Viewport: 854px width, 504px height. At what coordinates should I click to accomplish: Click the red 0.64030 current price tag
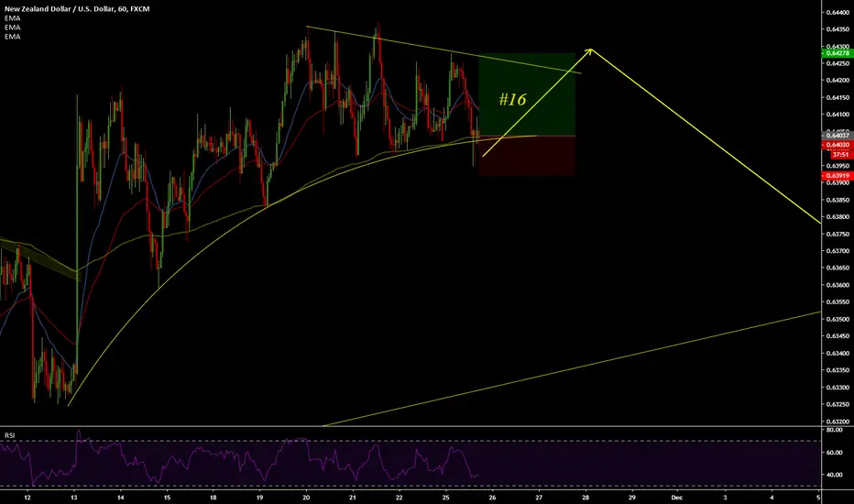pyautogui.click(x=837, y=145)
